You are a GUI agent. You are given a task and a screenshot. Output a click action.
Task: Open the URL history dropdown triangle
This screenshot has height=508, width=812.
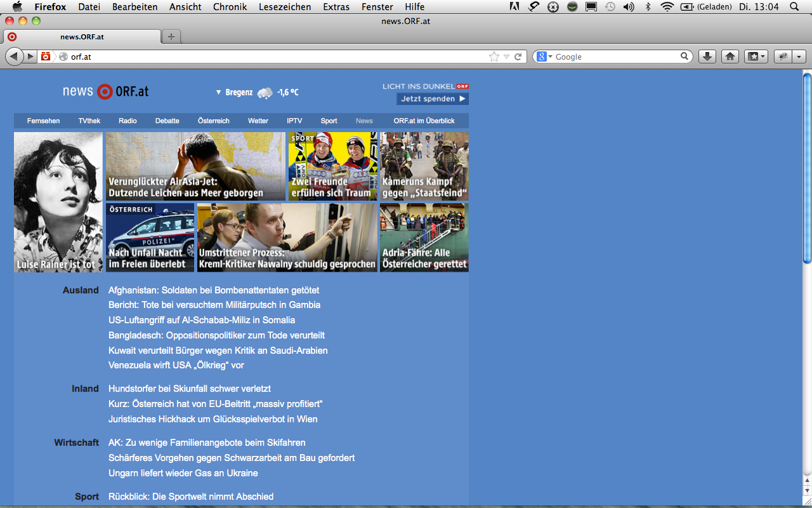(506, 57)
